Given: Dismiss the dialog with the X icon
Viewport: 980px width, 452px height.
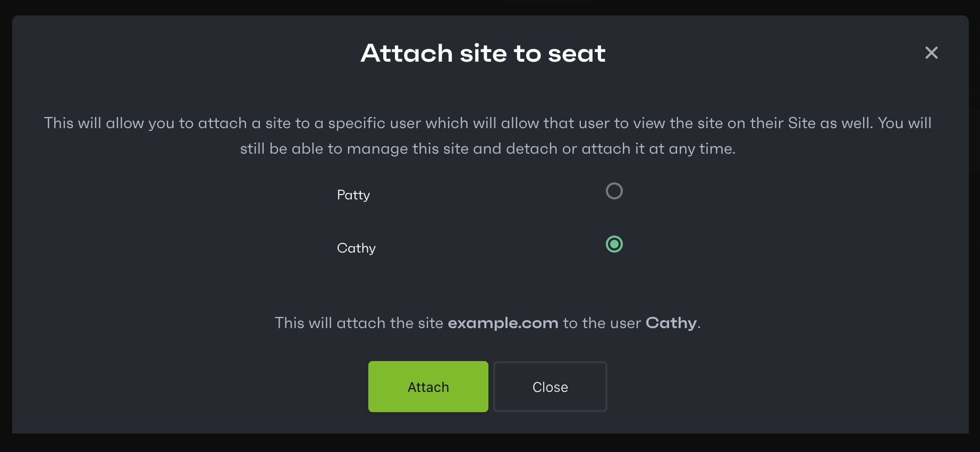Looking at the screenshot, I should pyautogui.click(x=931, y=53).
